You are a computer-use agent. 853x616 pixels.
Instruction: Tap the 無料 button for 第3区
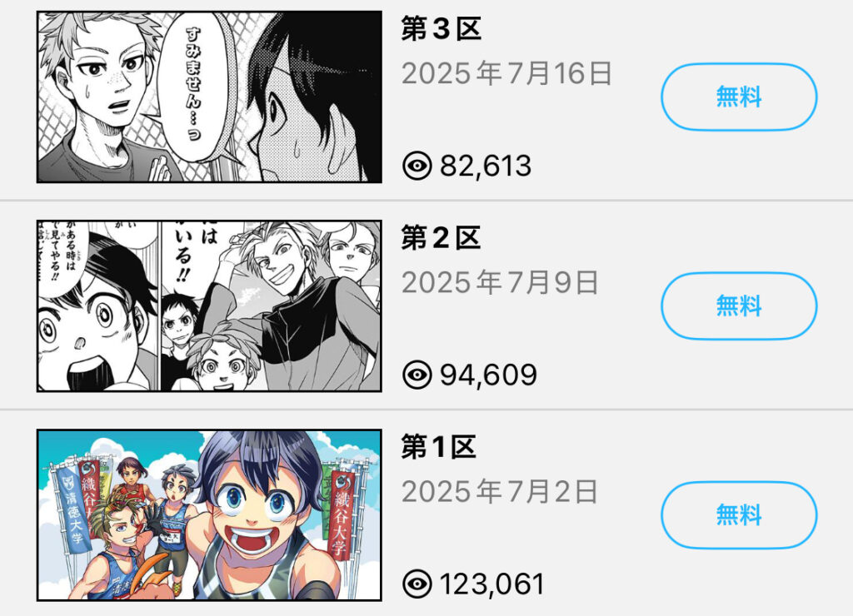click(739, 97)
